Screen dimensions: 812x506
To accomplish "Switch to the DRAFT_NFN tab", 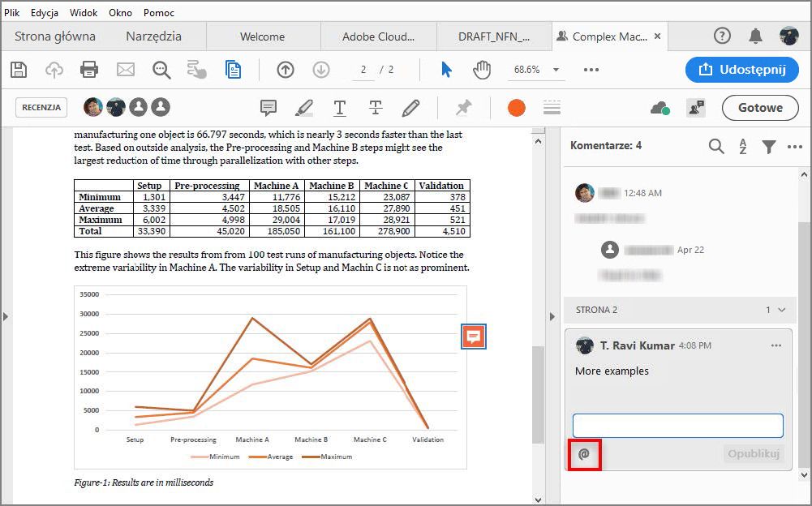I will pyautogui.click(x=494, y=36).
